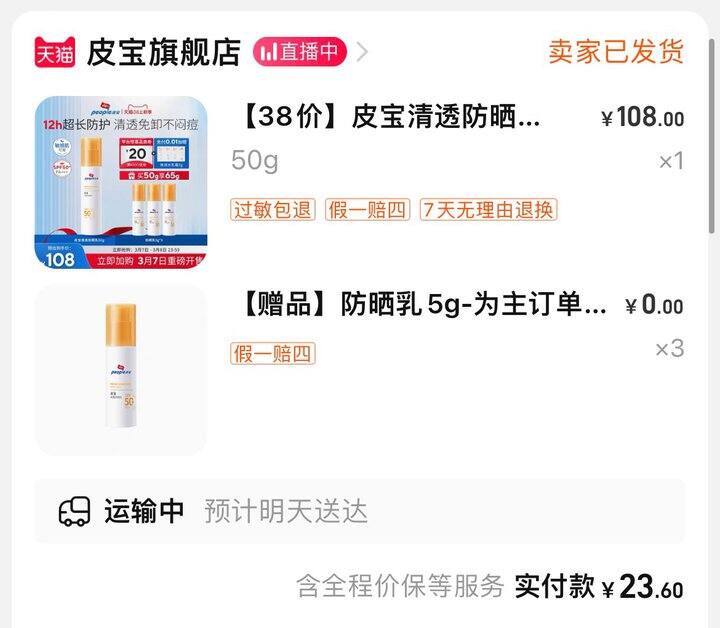View 预计明天送达 delivery estimate
This screenshot has width=720, height=628.
[x=286, y=511]
